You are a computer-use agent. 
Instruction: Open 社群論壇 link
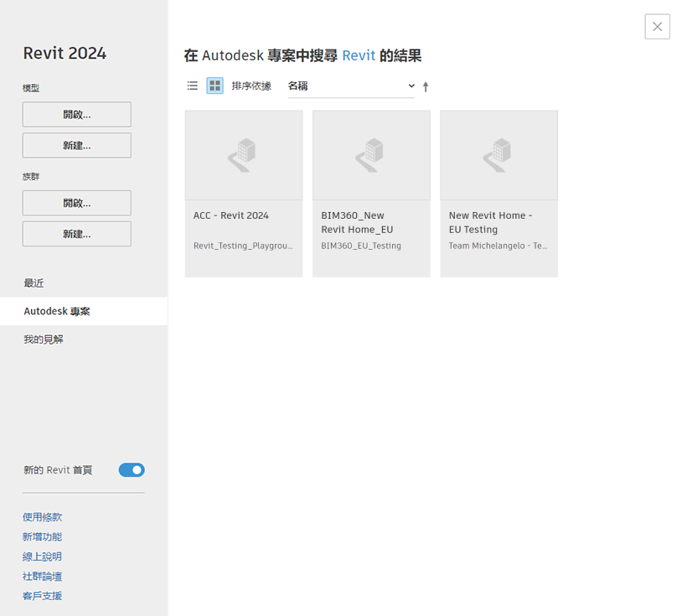pos(42,577)
